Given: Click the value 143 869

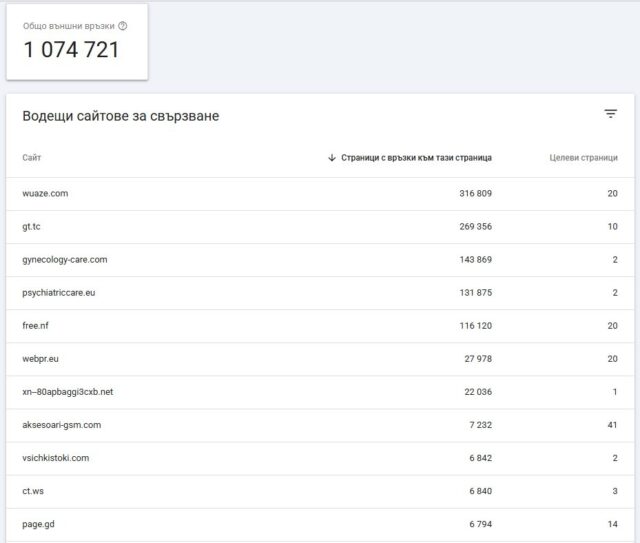Looking at the screenshot, I should [x=476, y=260].
